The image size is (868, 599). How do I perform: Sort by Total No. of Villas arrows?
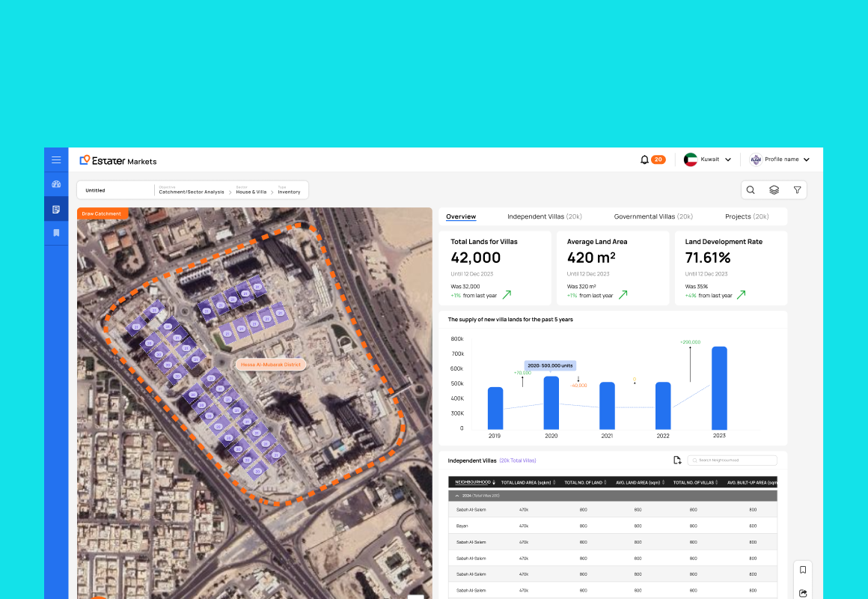point(717,483)
